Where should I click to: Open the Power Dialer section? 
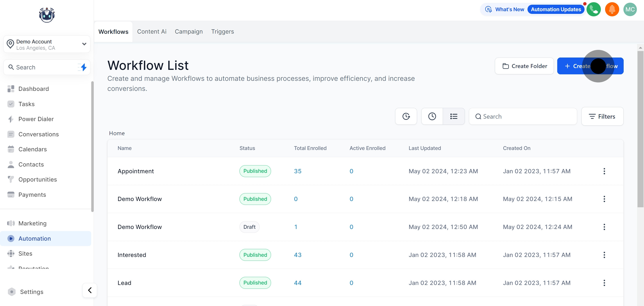36,119
